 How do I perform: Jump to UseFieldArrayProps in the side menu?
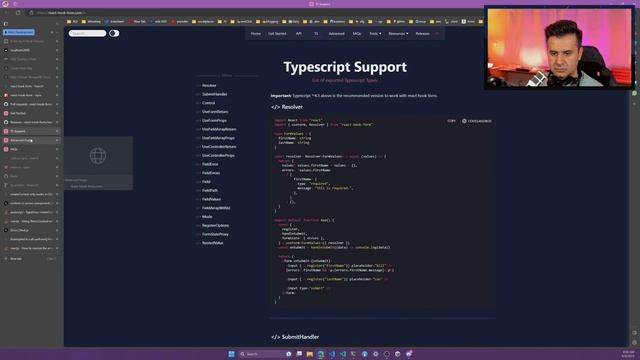point(218,138)
